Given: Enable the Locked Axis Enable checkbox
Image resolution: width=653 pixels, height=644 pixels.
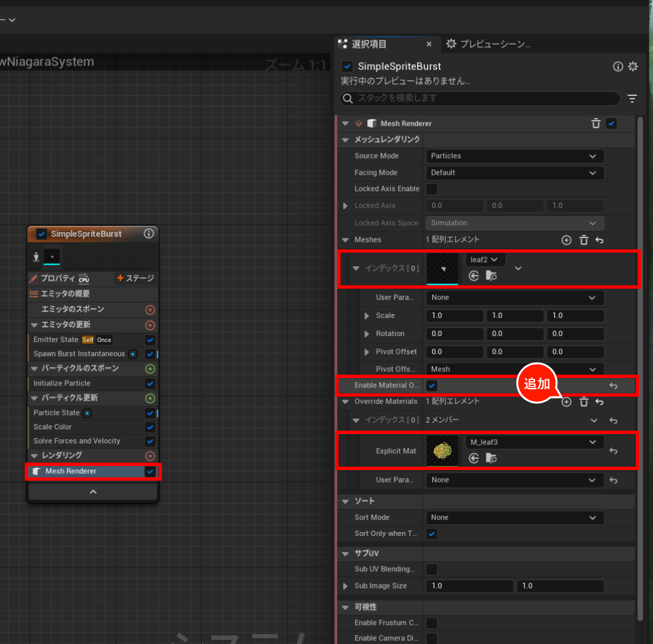Looking at the screenshot, I should tap(432, 189).
